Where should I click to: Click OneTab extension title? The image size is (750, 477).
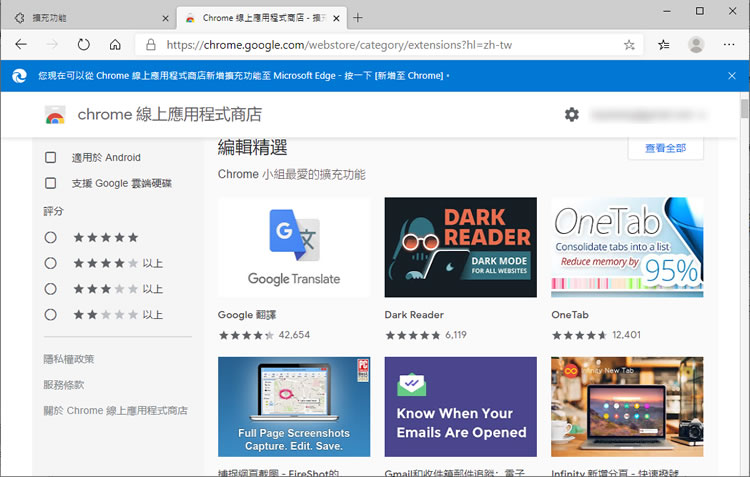click(x=570, y=315)
